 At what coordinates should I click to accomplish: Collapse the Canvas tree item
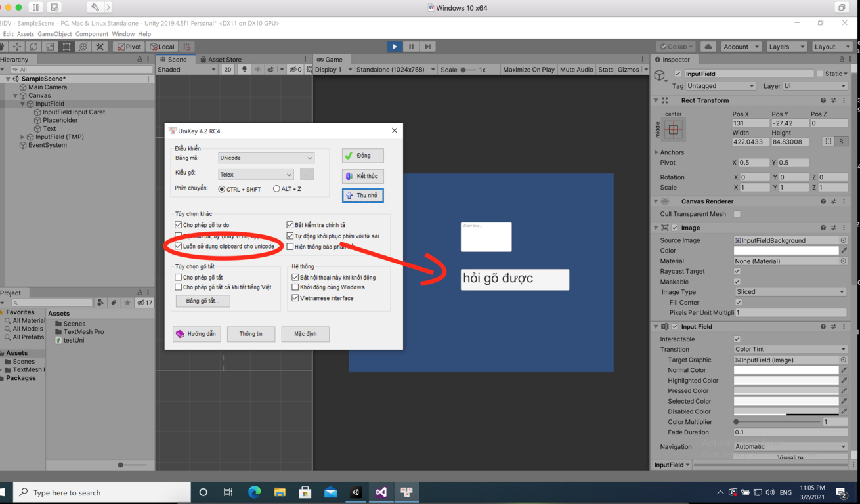[16, 96]
